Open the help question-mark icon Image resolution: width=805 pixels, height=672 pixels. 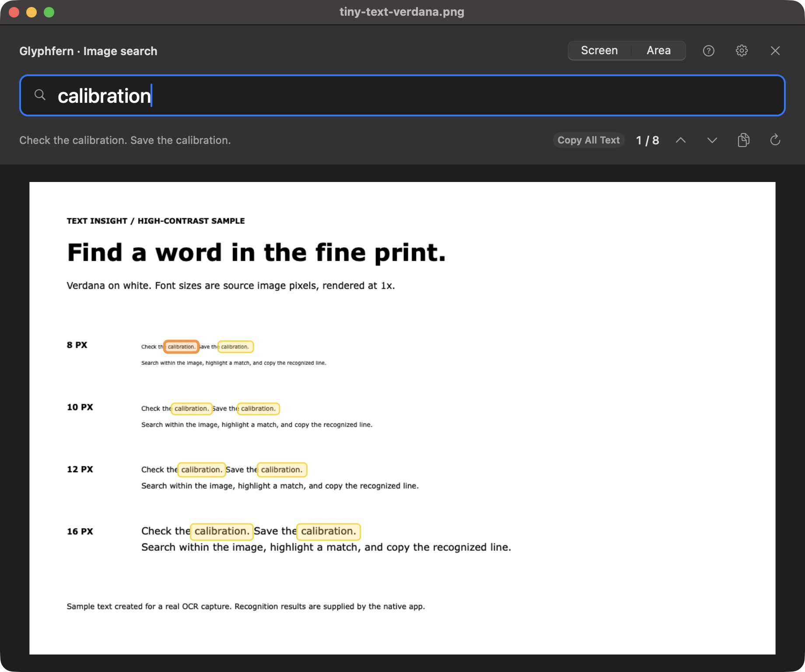(708, 51)
